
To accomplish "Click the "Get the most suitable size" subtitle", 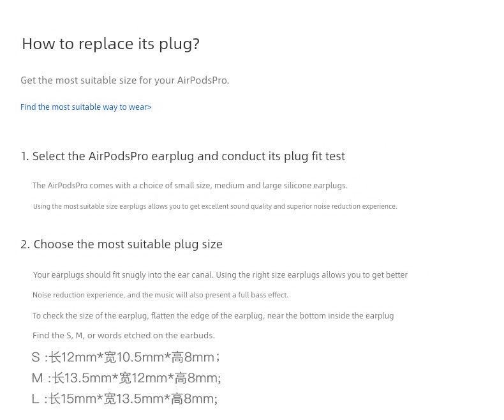I will point(124,80).
